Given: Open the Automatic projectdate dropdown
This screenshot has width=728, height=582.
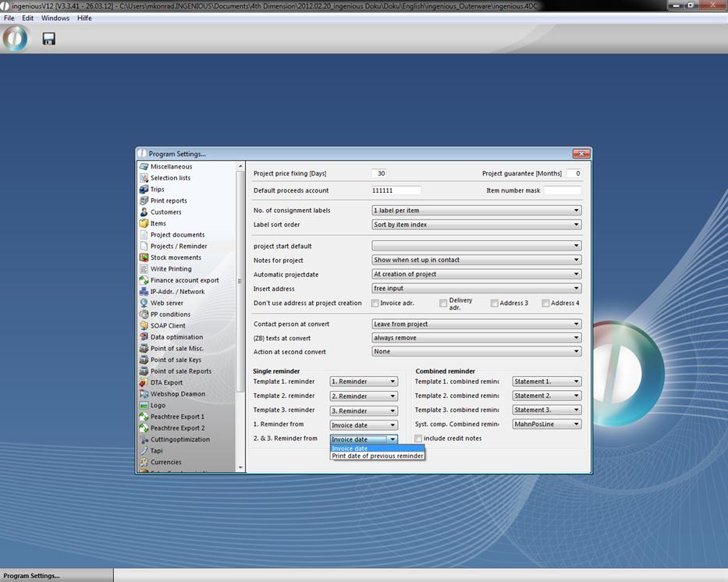Looking at the screenshot, I should [476, 275].
